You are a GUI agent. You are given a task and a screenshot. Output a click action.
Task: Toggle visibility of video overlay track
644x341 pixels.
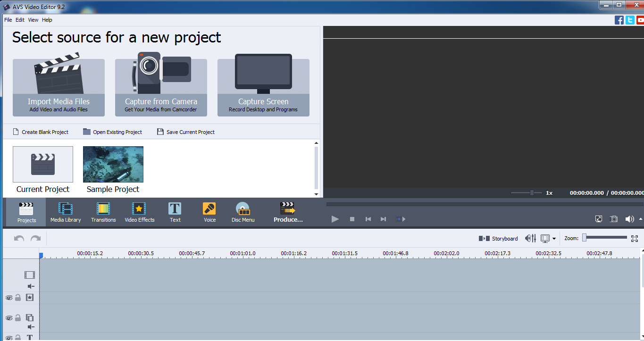[8, 318]
